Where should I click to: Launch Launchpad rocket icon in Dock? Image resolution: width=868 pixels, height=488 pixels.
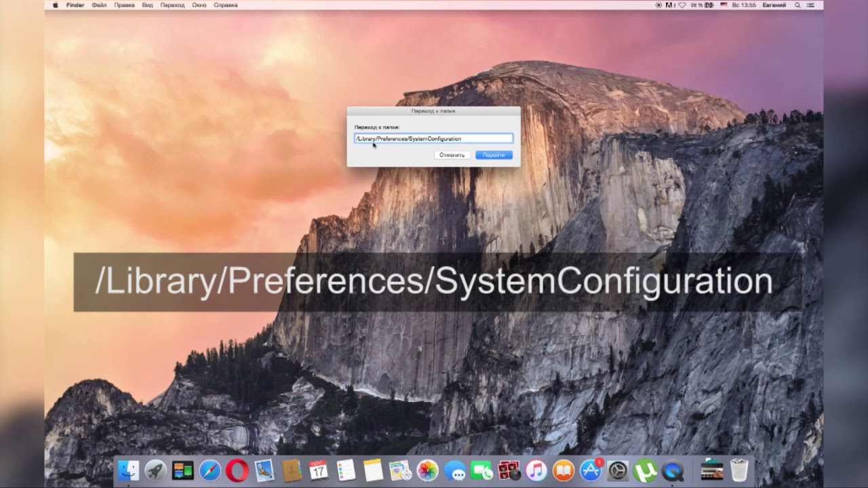[155, 470]
